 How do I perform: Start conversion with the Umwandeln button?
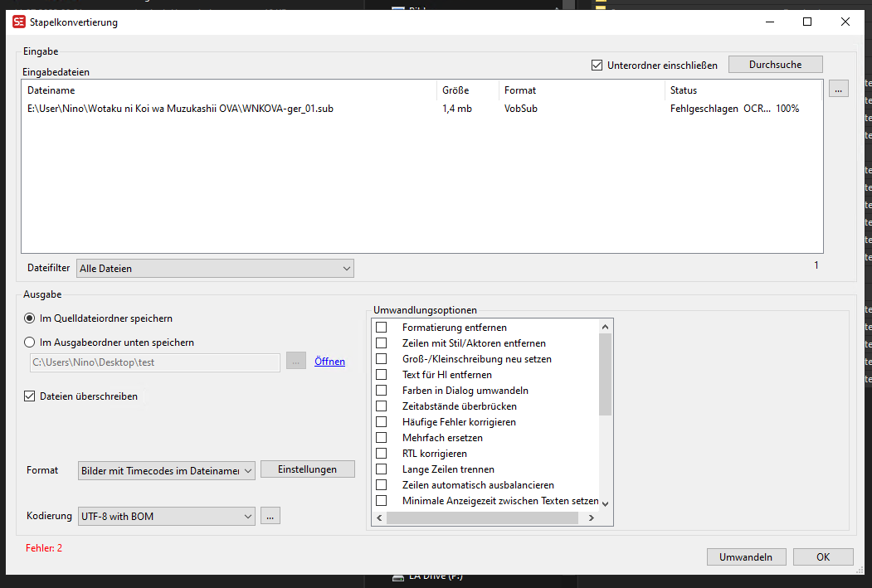pos(746,556)
